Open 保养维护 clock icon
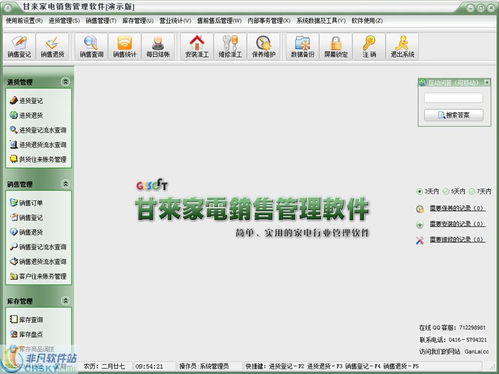The image size is (499, 374). pos(263,46)
